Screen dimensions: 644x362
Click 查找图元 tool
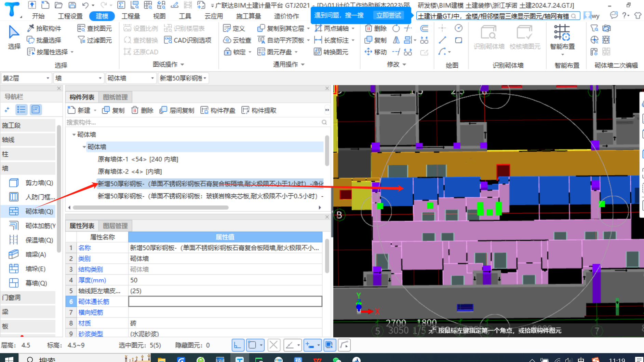(x=95, y=28)
